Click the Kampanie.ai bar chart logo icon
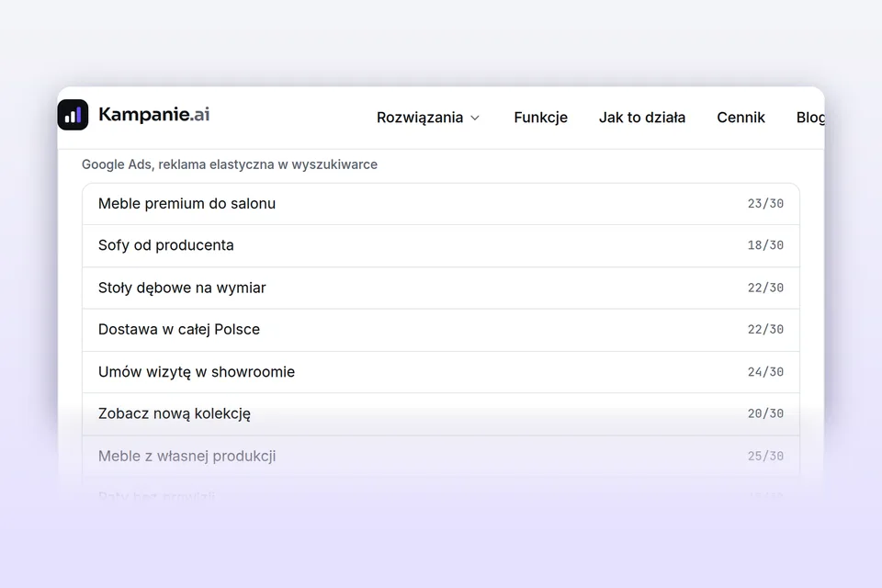 coord(73,115)
